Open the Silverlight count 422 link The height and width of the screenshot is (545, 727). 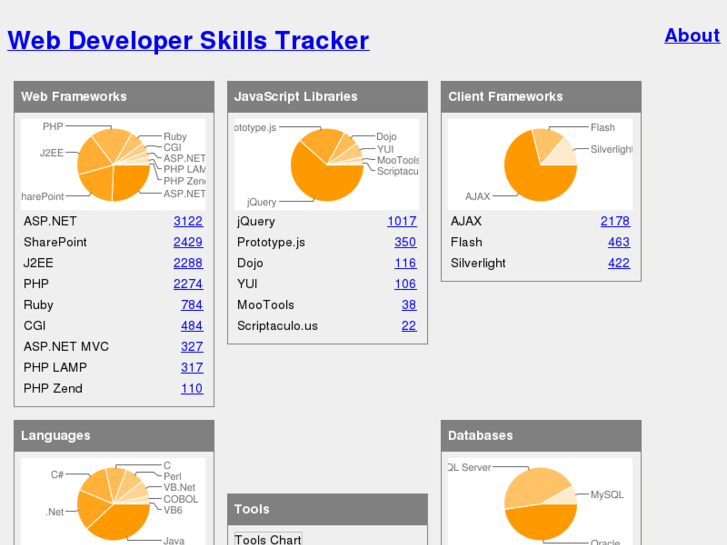tap(619, 263)
